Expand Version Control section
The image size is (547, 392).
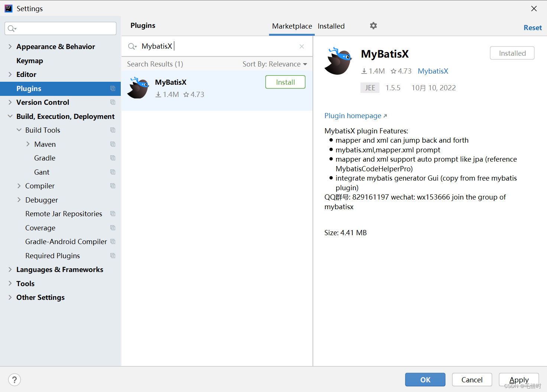(x=10, y=102)
